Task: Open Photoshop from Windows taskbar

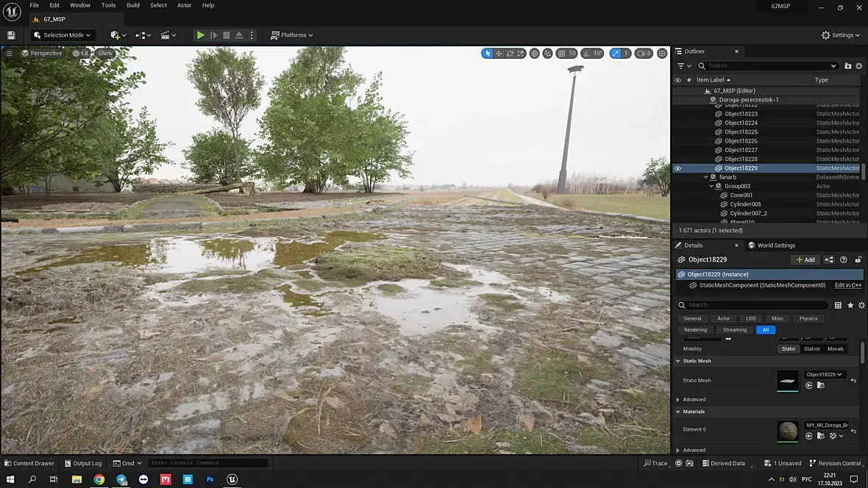Action: [x=210, y=479]
